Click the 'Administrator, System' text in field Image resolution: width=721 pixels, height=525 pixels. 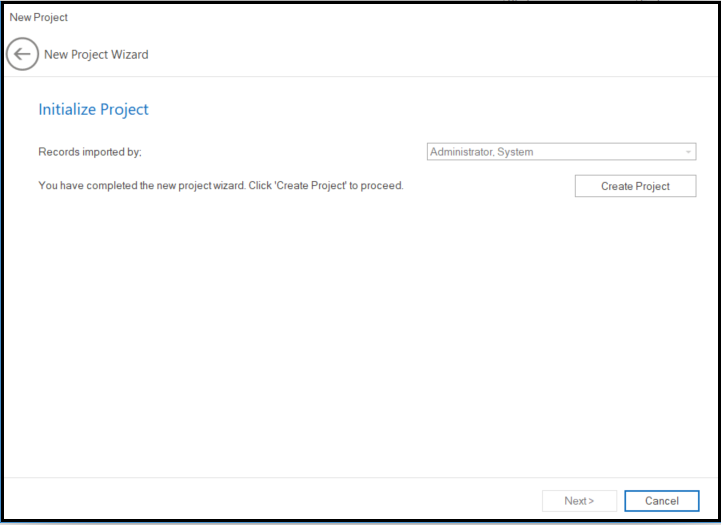(x=482, y=152)
